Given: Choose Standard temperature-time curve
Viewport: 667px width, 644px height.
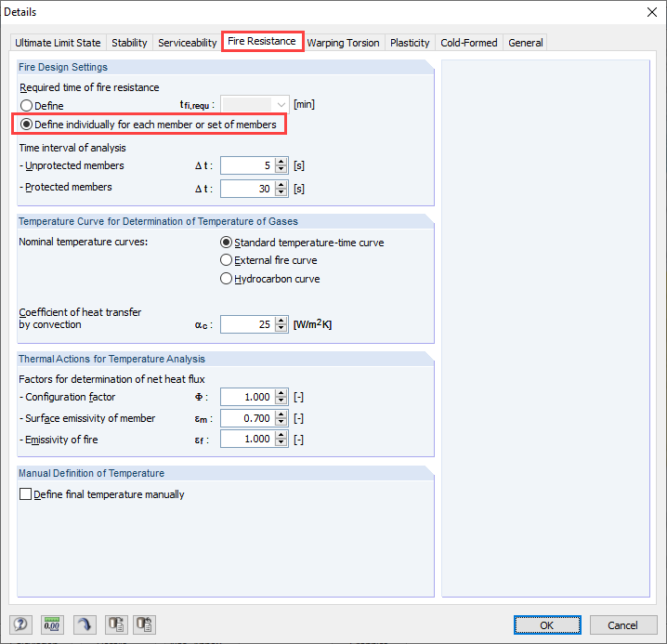Looking at the screenshot, I should [x=226, y=243].
